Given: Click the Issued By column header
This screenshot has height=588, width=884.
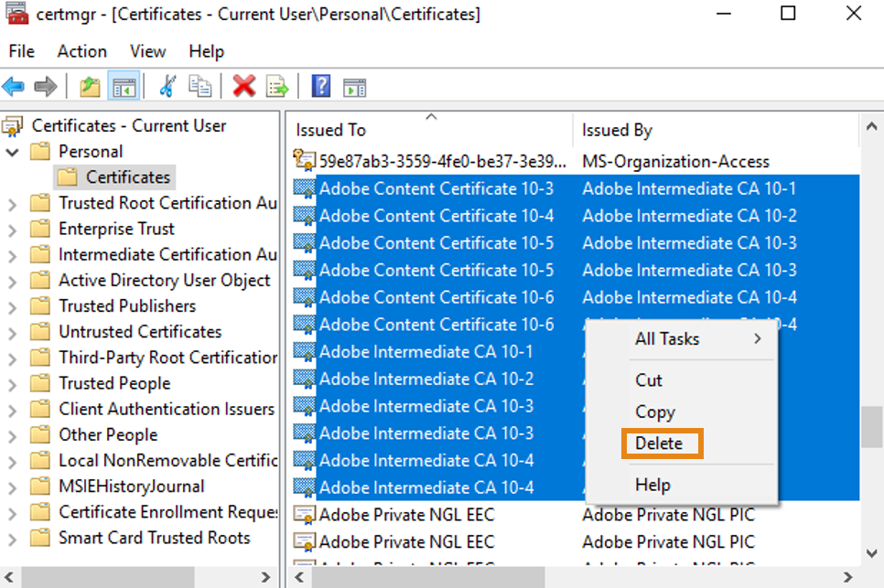Looking at the screenshot, I should coord(714,131).
